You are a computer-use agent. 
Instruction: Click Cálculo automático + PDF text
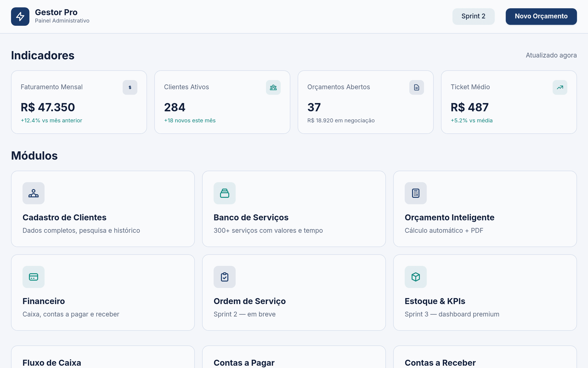(444, 230)
